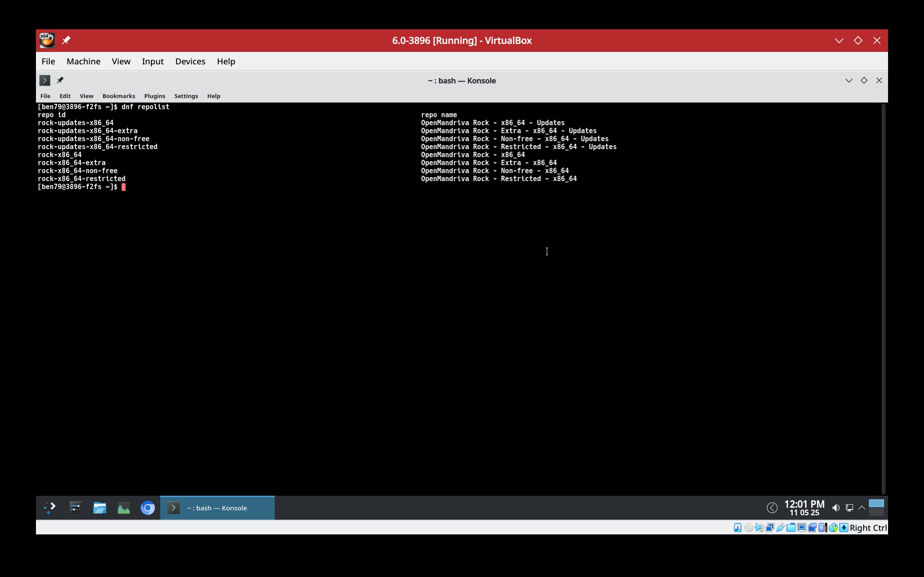
Task: Open the volume control in system tray
Action: 836,508
